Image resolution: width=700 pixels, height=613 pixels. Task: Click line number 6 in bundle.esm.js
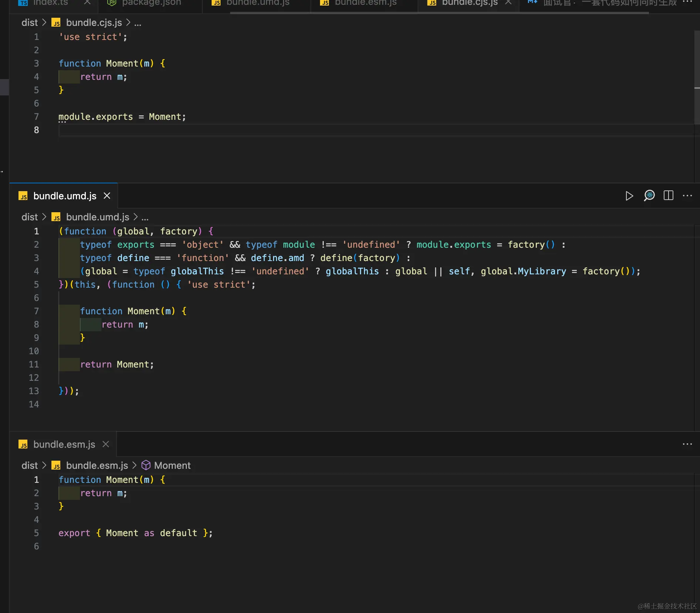[36, 546]
